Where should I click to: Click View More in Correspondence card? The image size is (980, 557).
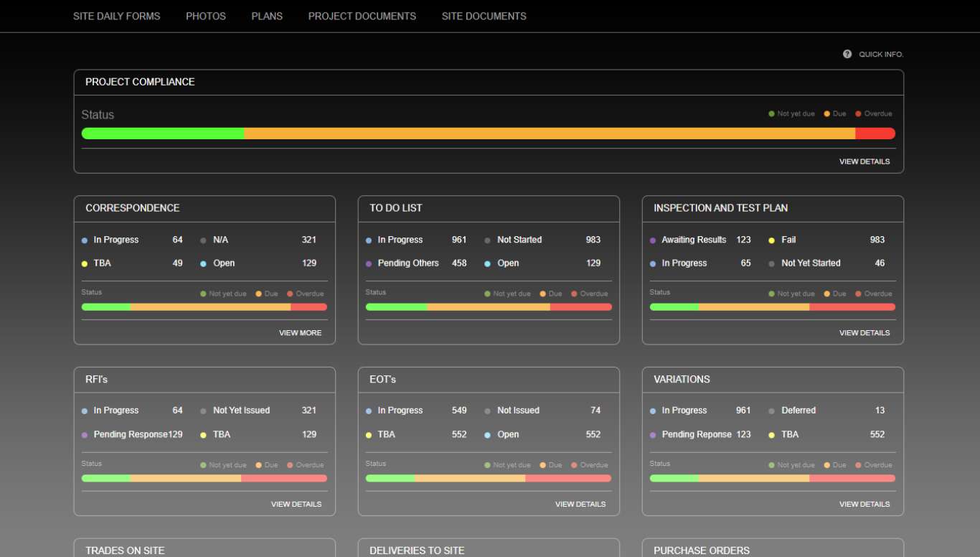300,333
